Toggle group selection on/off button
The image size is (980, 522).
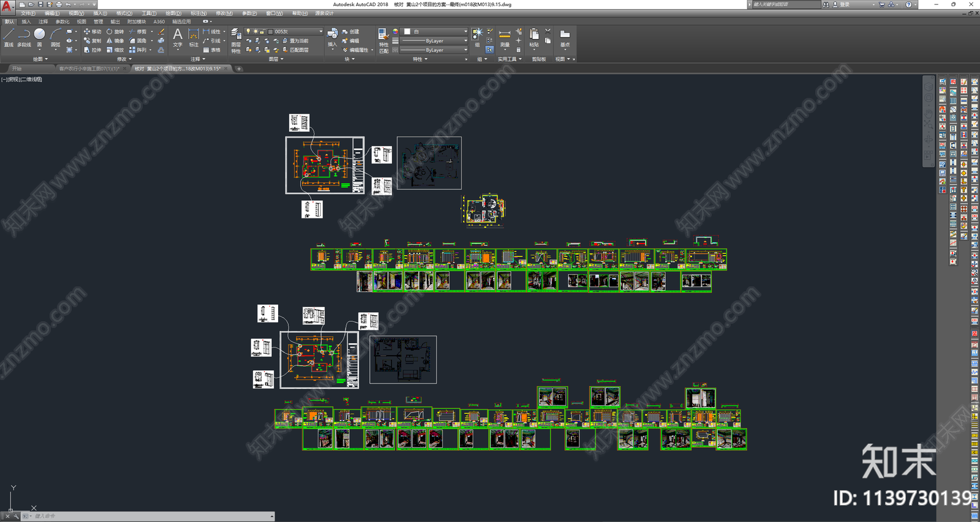point(489,50)
